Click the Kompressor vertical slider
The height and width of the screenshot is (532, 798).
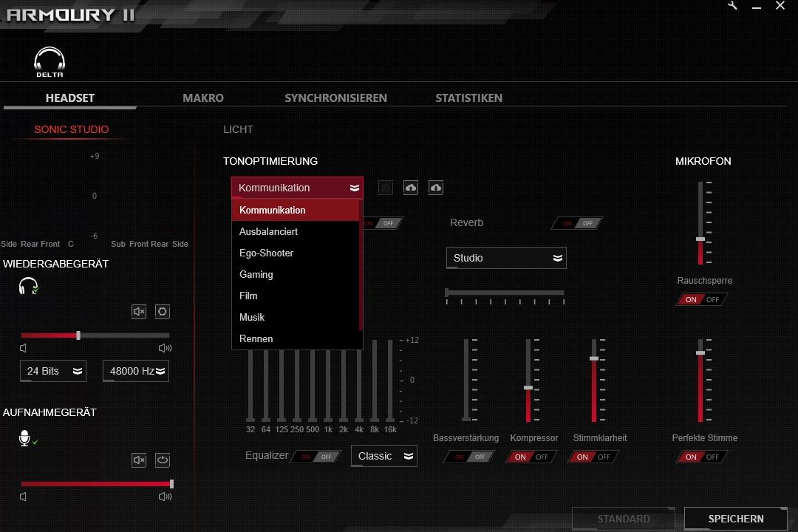[x=528, y=381]
